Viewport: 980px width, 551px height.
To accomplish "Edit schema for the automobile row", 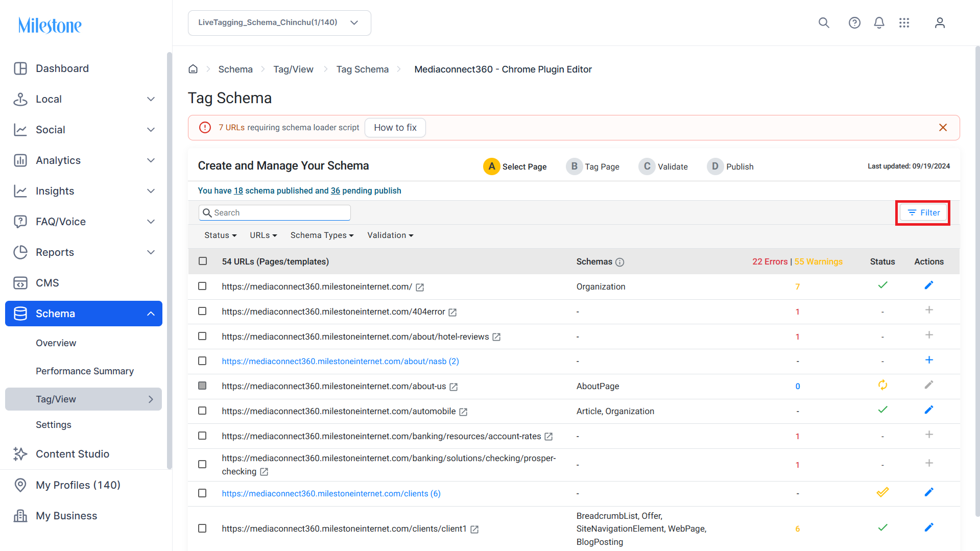I will (x=929, y=410).
